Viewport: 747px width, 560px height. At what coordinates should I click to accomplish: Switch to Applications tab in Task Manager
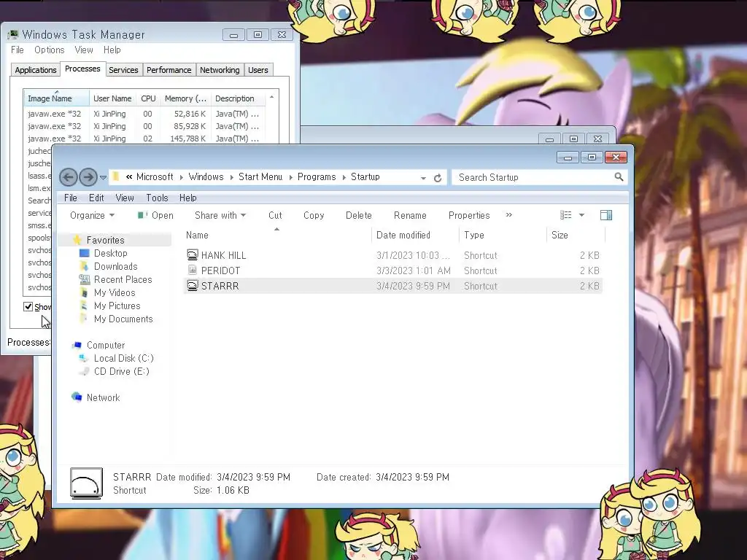(35, 70)
